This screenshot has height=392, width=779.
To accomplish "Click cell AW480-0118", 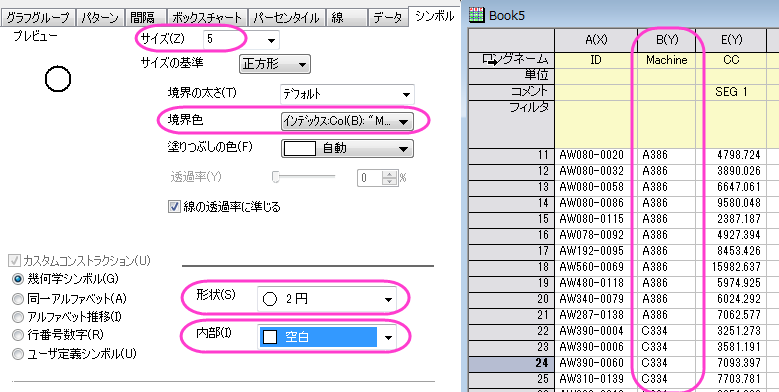I will pyautogui.click(x=596, y=283).
